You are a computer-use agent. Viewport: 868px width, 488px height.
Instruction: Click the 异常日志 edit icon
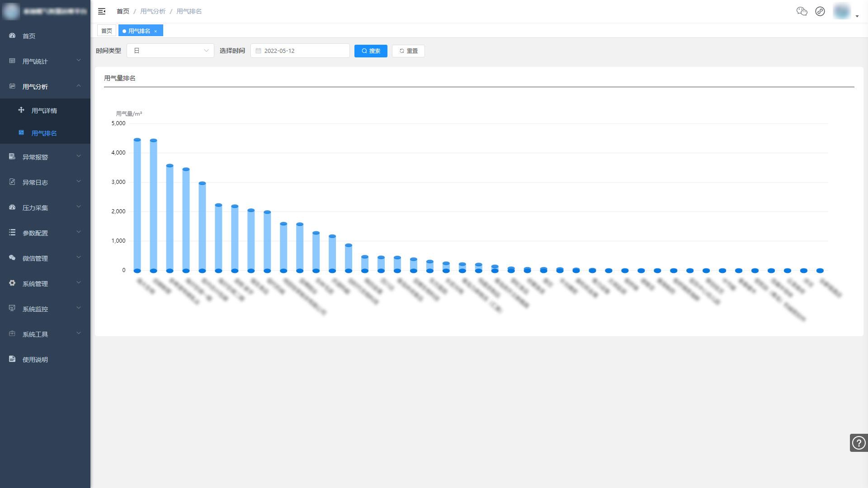point(12,182)
